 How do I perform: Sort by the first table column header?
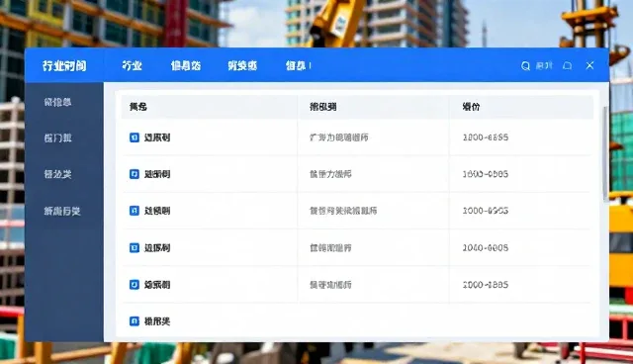pyautogui.click(x=138, y=107)
